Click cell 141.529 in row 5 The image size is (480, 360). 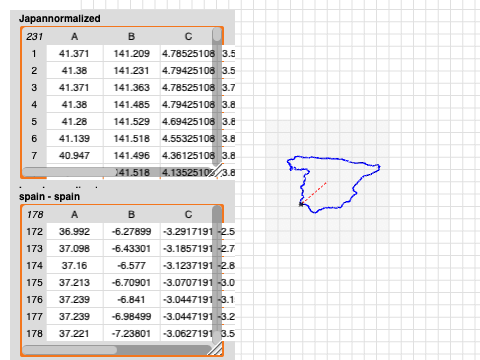point(132,122)
